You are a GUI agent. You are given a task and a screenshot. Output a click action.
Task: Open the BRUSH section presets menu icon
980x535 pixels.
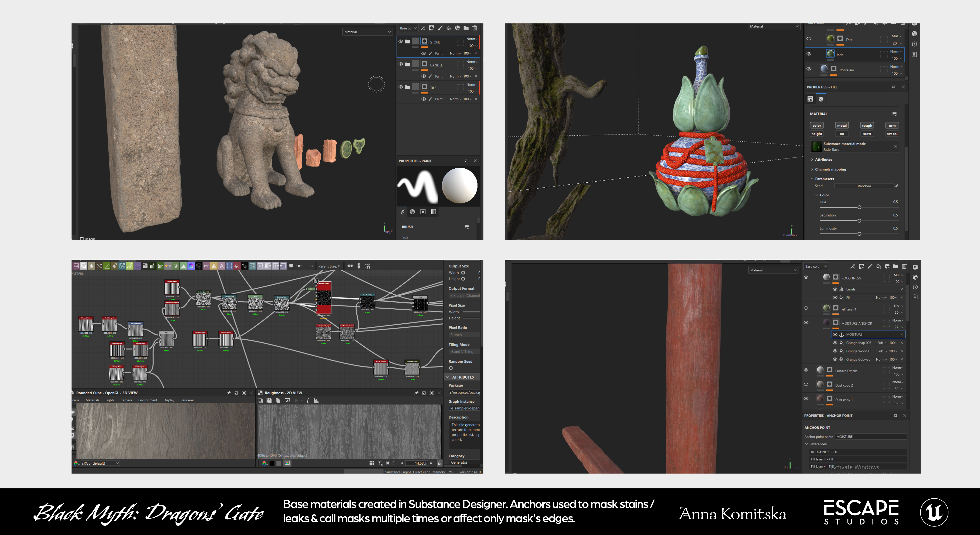pos(467,227)
